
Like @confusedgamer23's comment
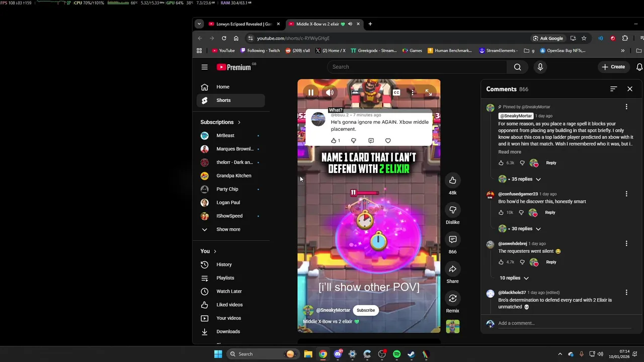pyautogui.click(x=501, y=213)
